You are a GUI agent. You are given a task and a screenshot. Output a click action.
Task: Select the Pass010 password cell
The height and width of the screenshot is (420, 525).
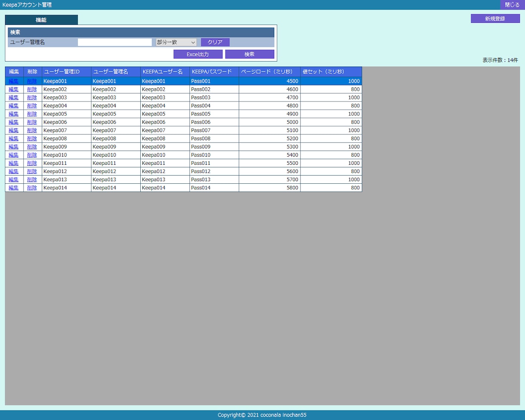point(214,154)
